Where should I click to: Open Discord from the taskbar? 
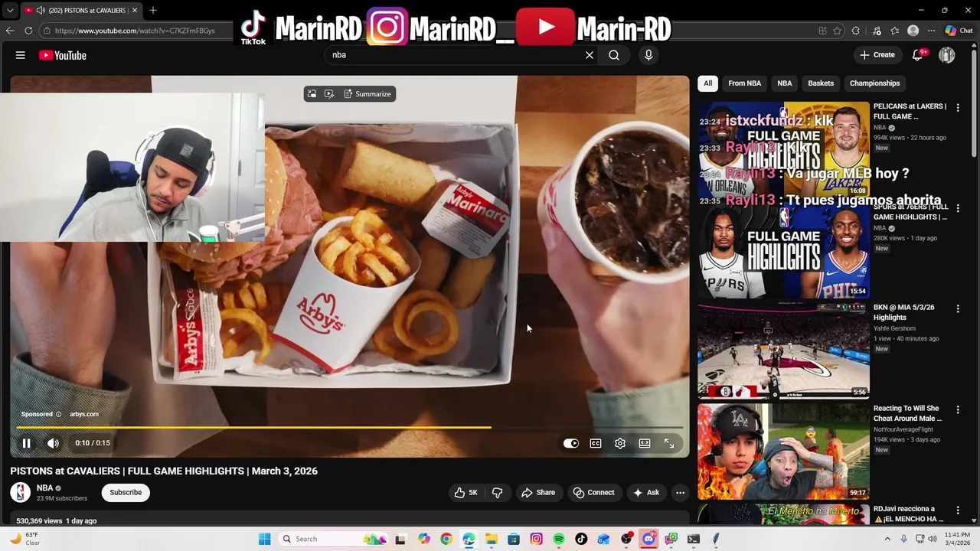648,539
